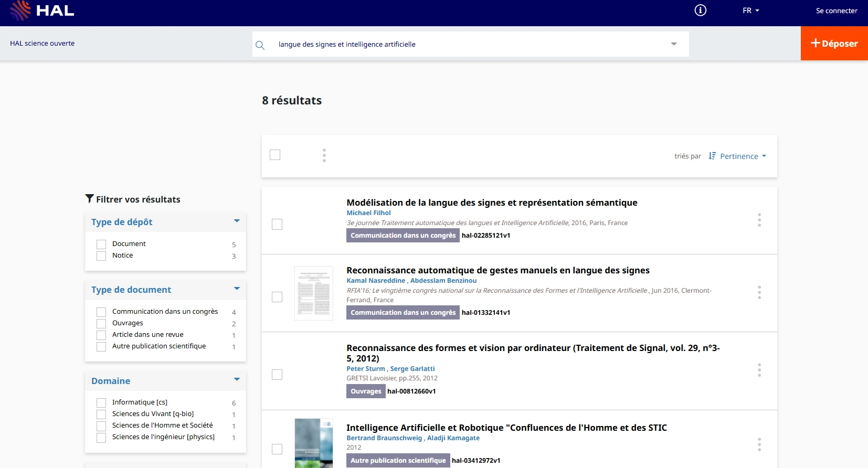Open the information icon in header
Image resolution: width=868 pixels, height=468 pixels.
[x=700, y=10]
